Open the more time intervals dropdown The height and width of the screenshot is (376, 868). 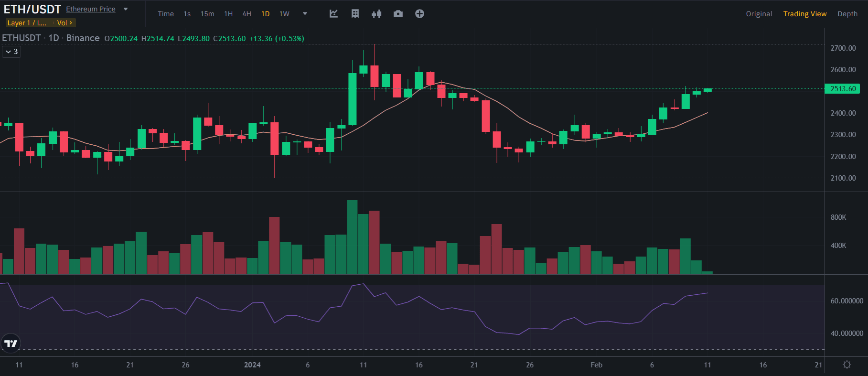(305, 14)
